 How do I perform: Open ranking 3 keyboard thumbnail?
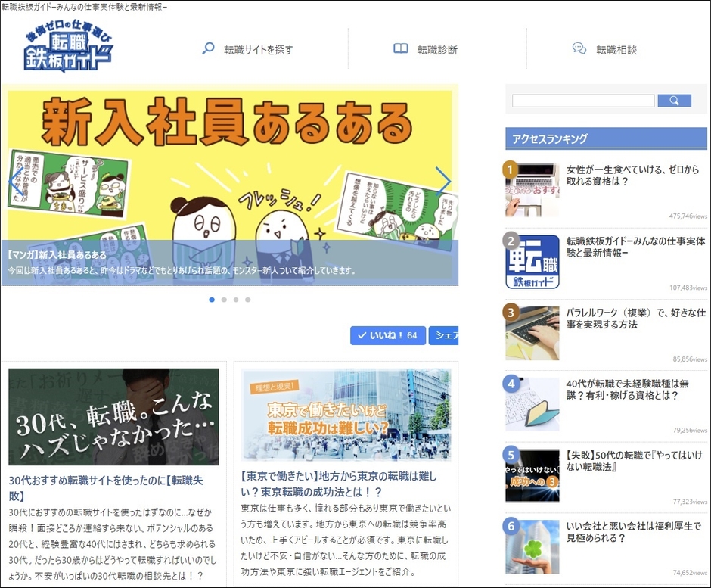pos(532,333)
